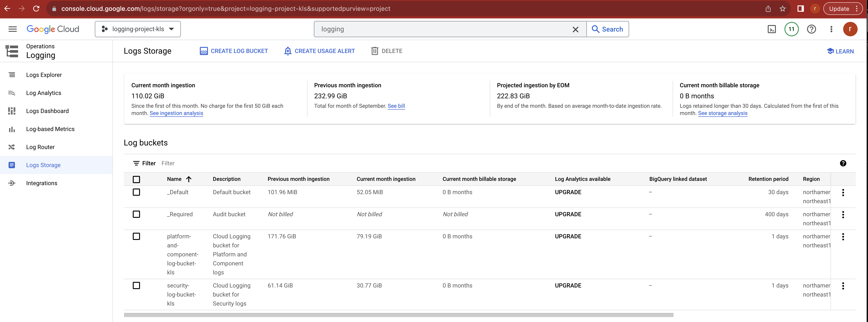This screenshot has height=322, width=868.
Task: Open the help menu with question mark icon
Action: coord(811,29)
